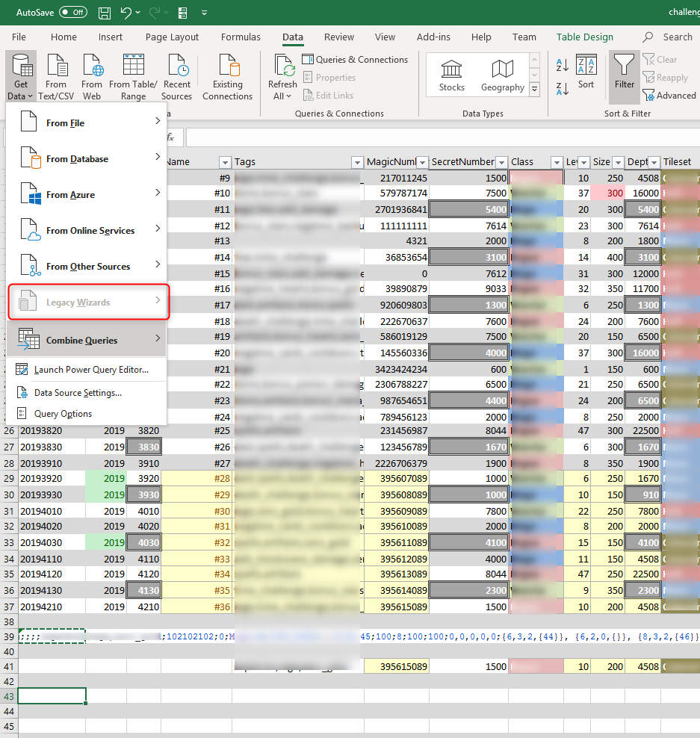
Task: Click the formula bar input field
Action: pos(442,137)
